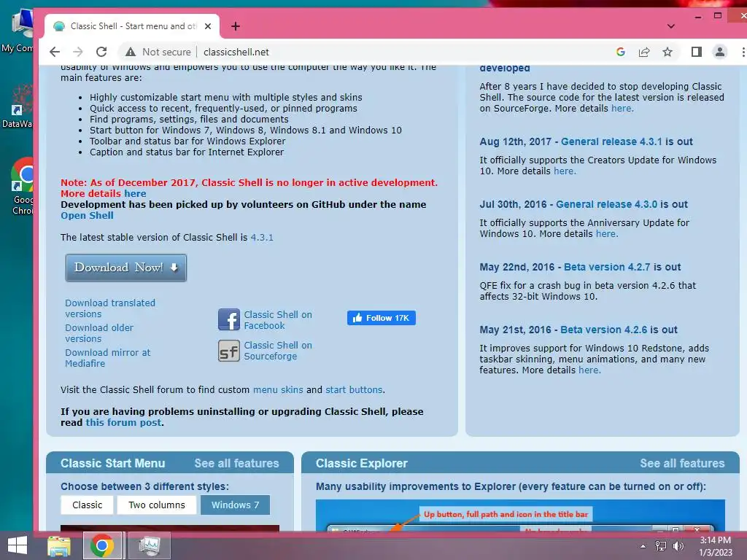Image resolution: width=747 pixels, height=560 pixels.
Task: Open a new tab with plus button
Action: click(x=236, y=26)
